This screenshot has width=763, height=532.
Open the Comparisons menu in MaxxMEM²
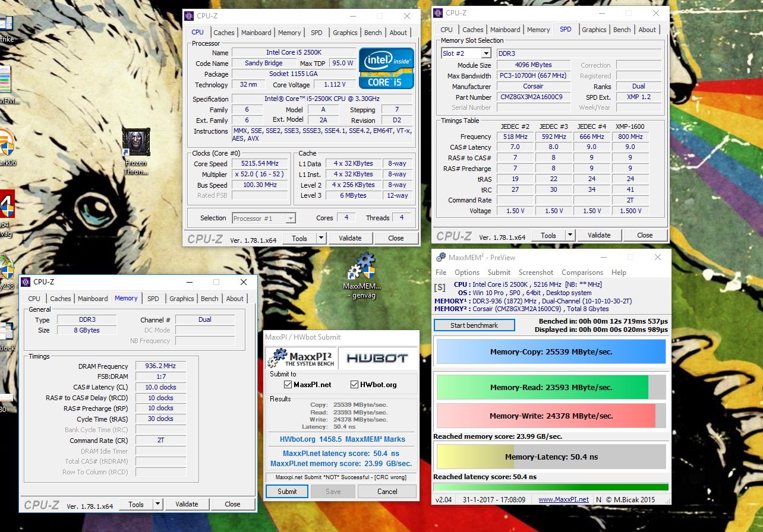pyautogui.click(x=582, y=273)
